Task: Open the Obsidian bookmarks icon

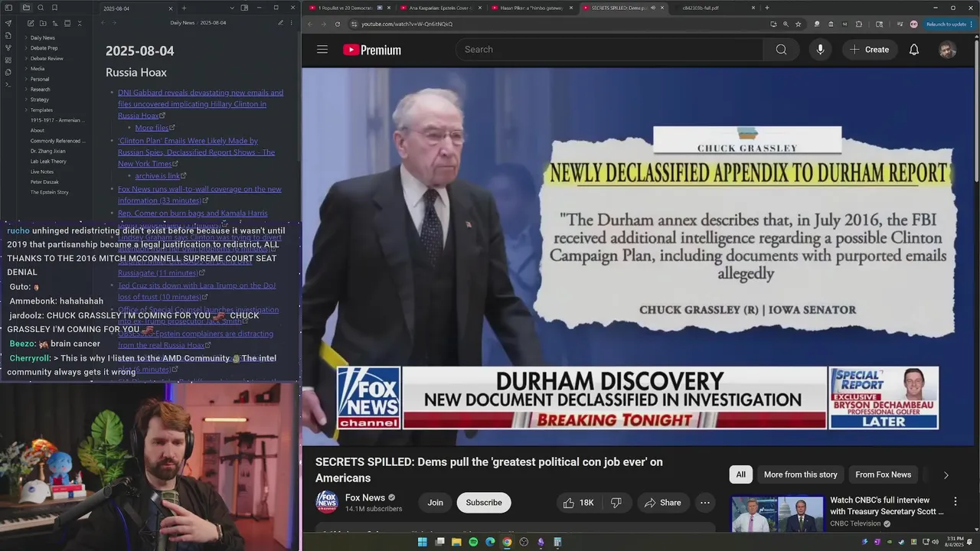Action: [x=54, y=8]
